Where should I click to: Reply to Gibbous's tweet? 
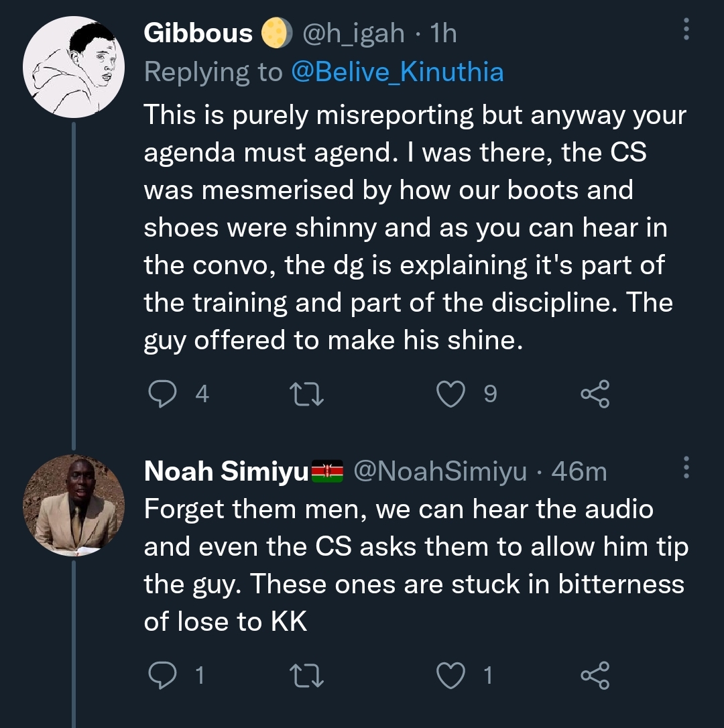pyautogui.click(x=161, y=393)
